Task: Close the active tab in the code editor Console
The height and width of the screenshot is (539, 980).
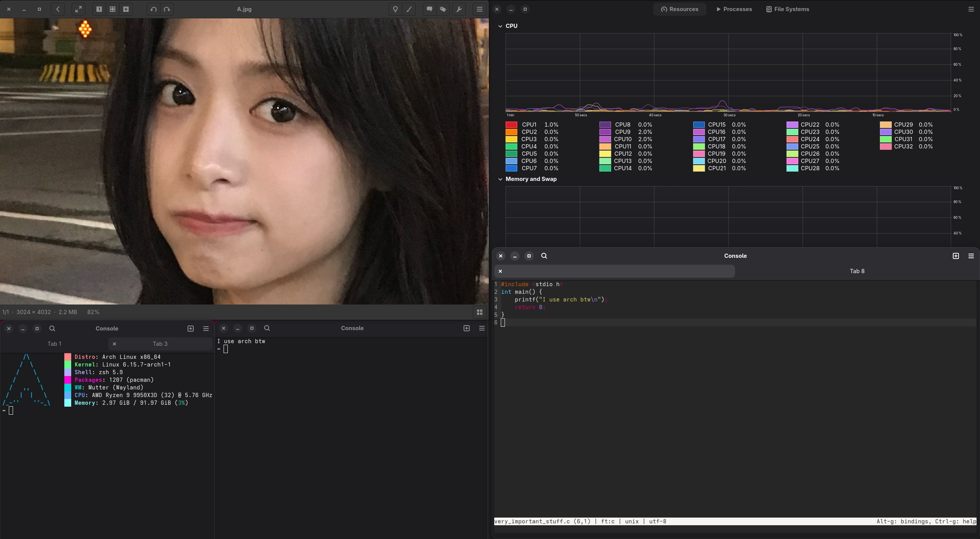Action: coord(500,271)
